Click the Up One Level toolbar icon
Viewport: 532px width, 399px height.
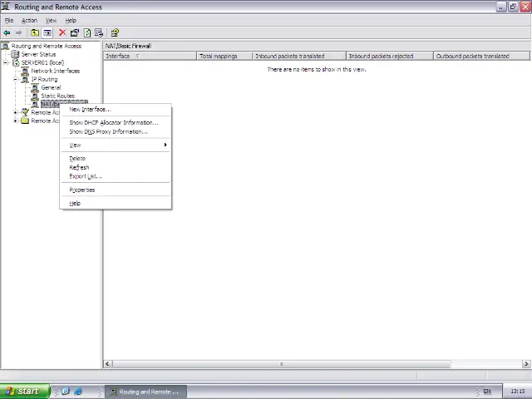click(34, 32)
